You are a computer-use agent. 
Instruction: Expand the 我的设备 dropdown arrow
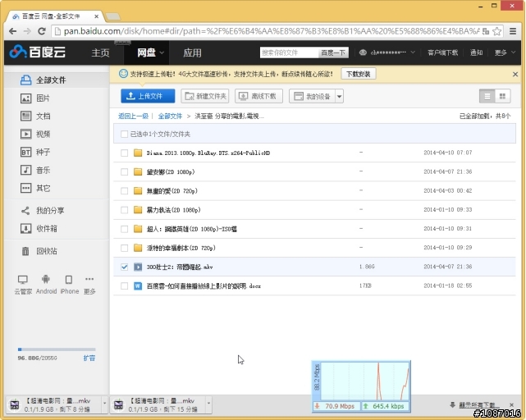pyautogui.click(x=339, y=97)
